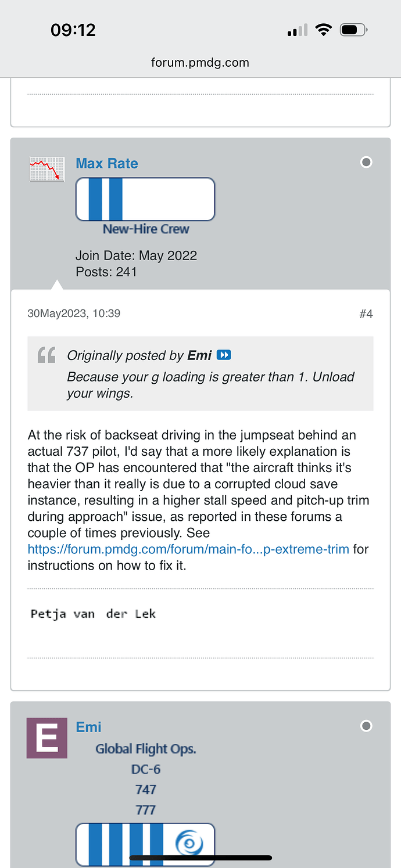Click Max Rate's online status circle
The height and width of the screenshot is (868, 401).
pos(366,163)
